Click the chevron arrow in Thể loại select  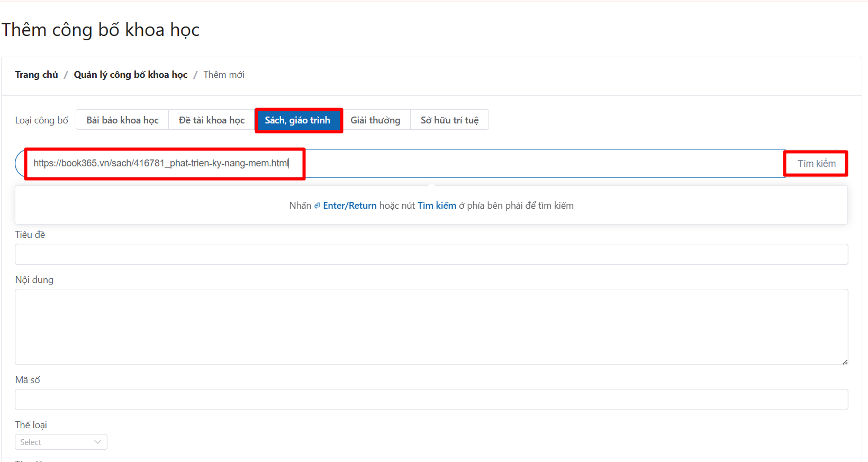point(97,442)
